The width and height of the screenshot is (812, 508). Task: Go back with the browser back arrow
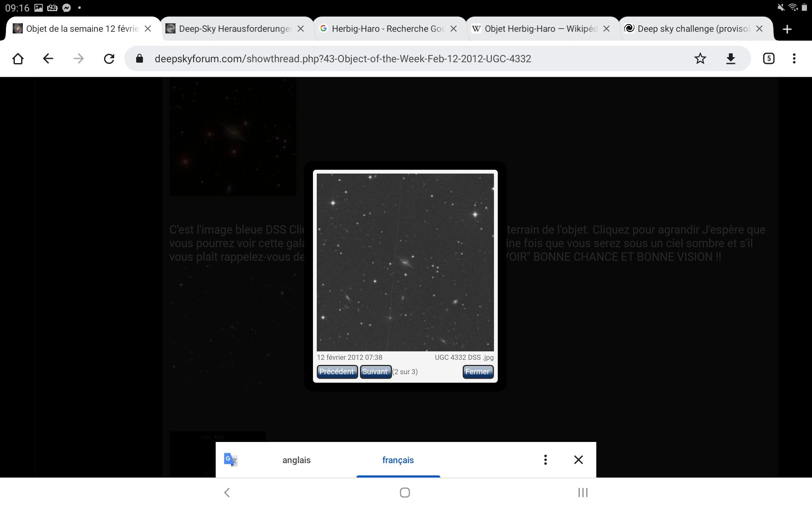pyautogui.click(x=48, y=58)
